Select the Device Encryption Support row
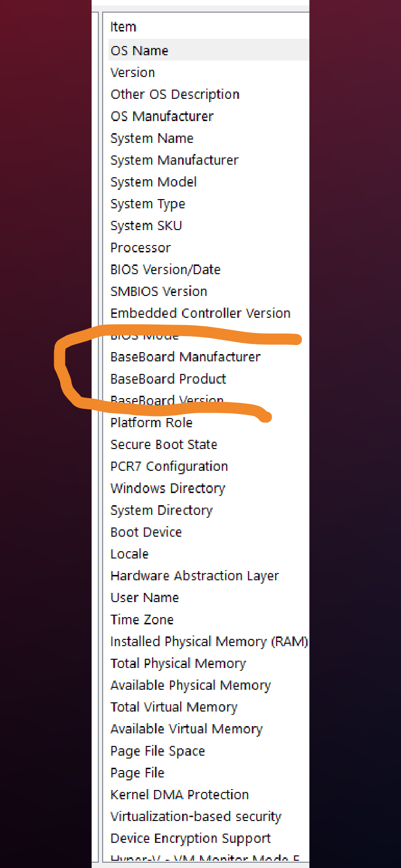The height and width of the screenshot is (868, 401). (x=190, y=838)
